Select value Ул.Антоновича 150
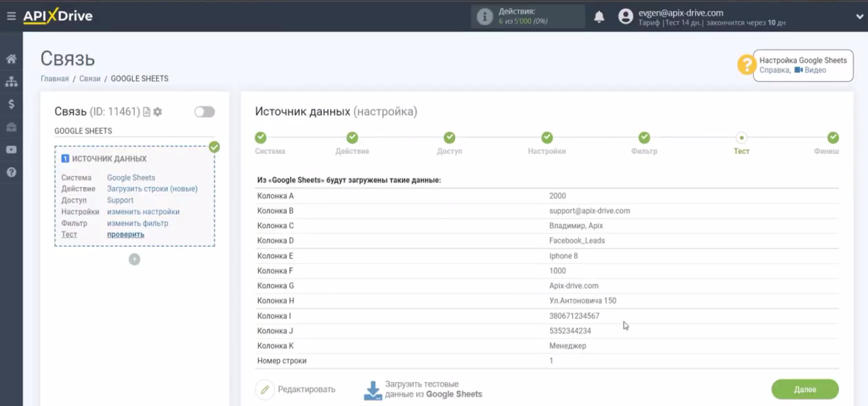 (583, 301)
